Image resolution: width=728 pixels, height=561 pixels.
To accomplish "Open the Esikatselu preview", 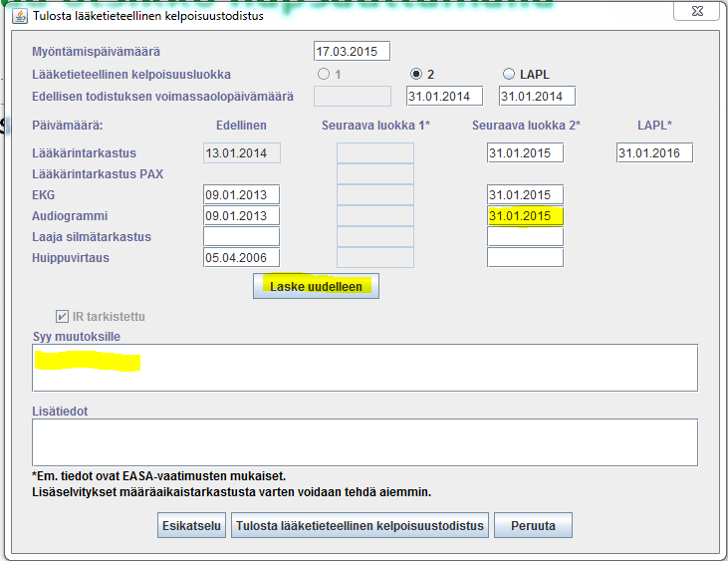I will click(x=191, y=525).
